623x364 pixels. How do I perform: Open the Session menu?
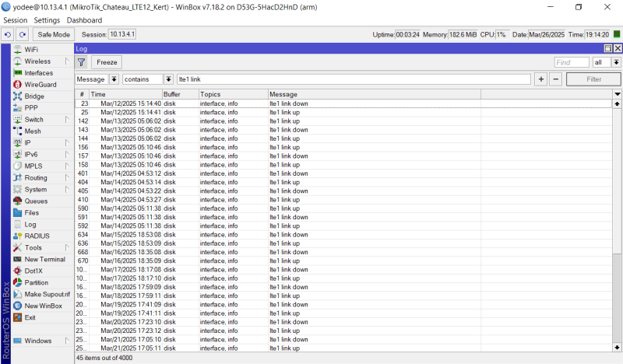pyautogui.click(x=15, y=20)
